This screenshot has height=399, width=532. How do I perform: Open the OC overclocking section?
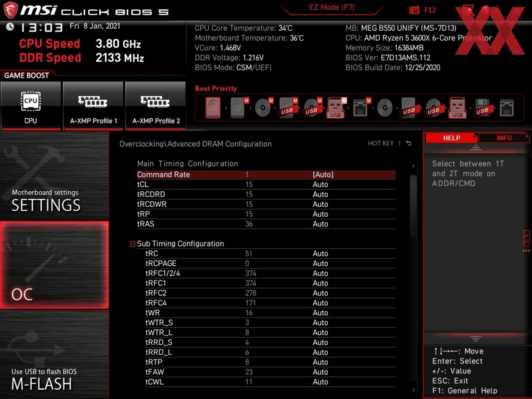pos(54,265)
